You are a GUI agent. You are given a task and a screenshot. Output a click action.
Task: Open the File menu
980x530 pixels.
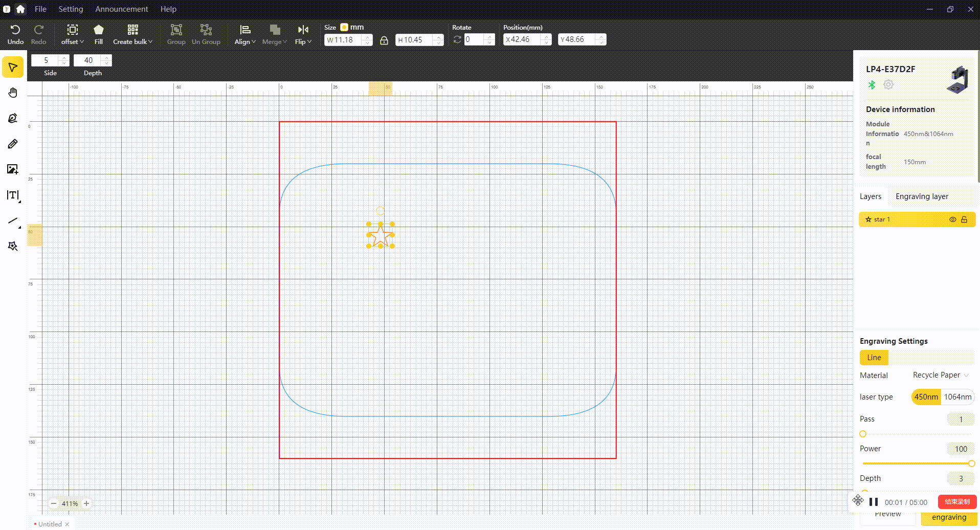tap(40, 9)
